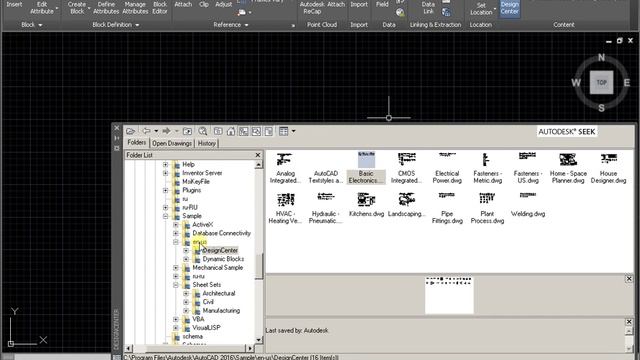640x360 pixels.
Task: Expand the Mechanical Sample folder node
Action: point(176,268)
